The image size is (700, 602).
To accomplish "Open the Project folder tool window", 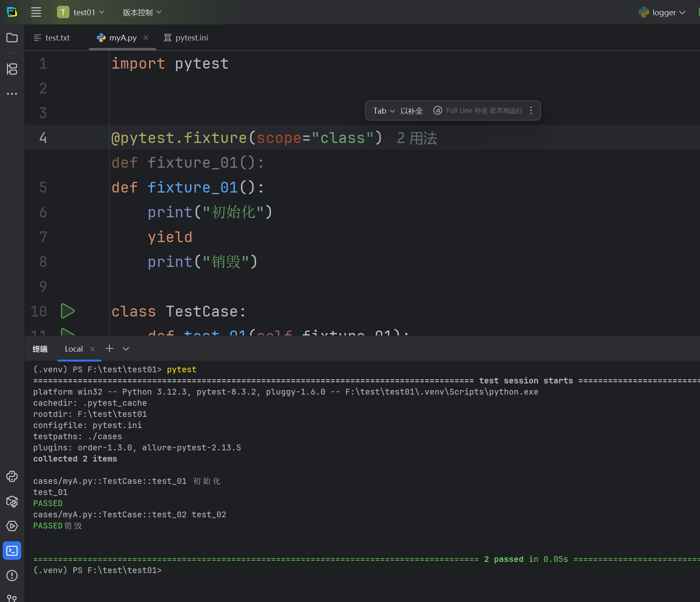I will click(x=12, y=38).
